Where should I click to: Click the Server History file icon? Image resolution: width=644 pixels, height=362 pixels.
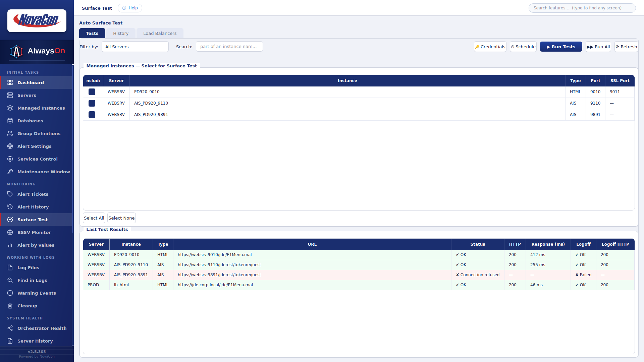tap(10, 341)
